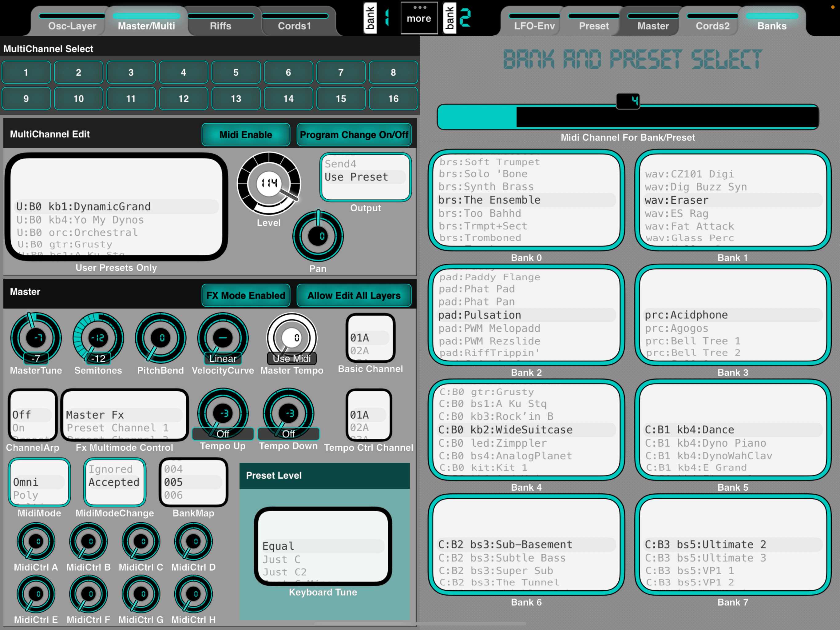Select MultiChannel 8

click(394, 72)
